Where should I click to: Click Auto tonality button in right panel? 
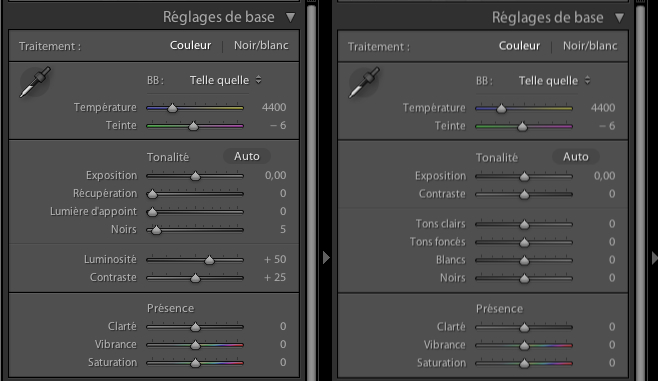point(576,157)
